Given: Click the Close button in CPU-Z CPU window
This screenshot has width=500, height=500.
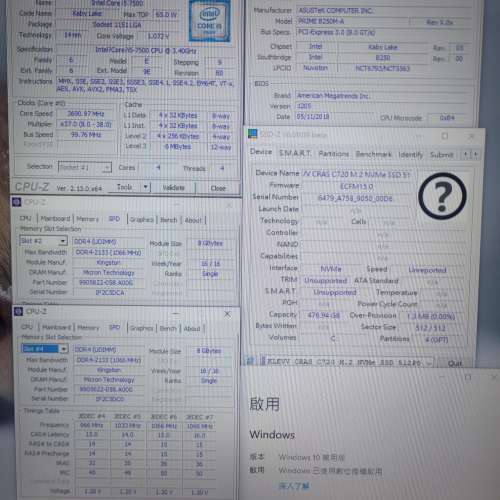Looking at the screenshot, I should tap(218, 188).
